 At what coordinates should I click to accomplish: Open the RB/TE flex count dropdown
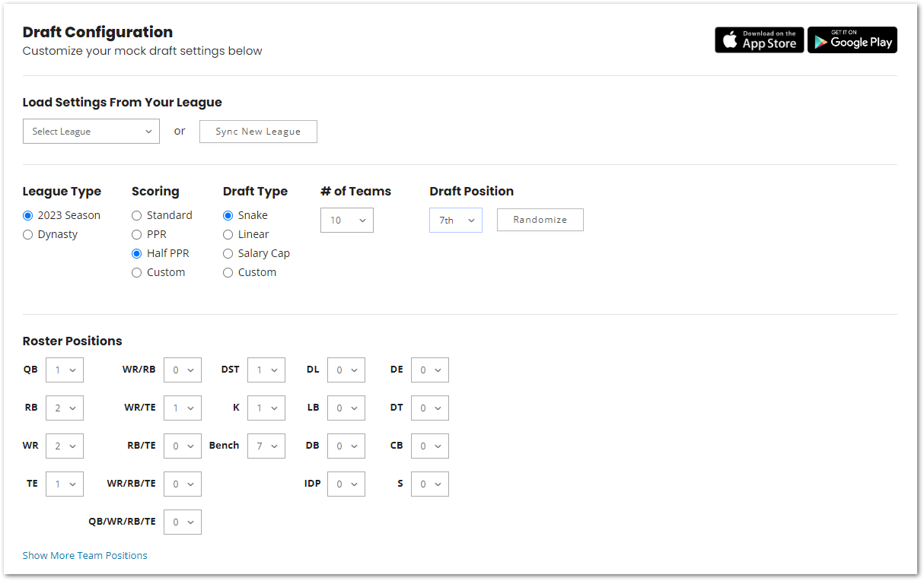tap(183, 446)
